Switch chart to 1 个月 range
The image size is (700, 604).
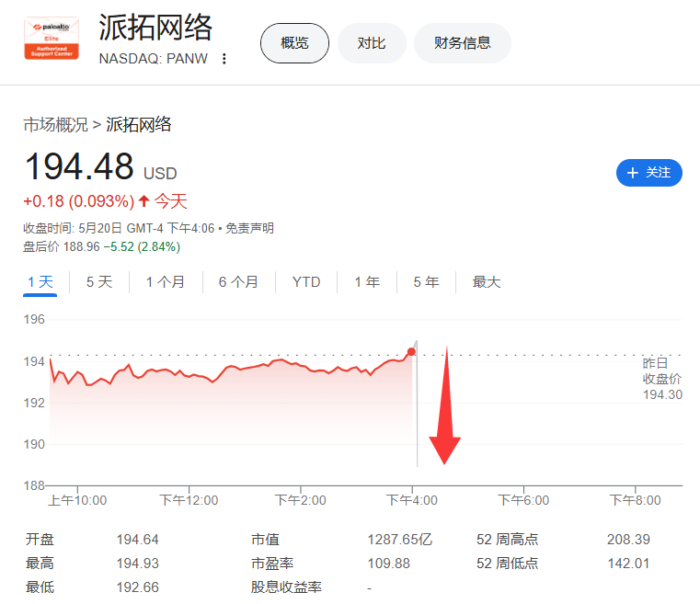click(x=166, y=282)
